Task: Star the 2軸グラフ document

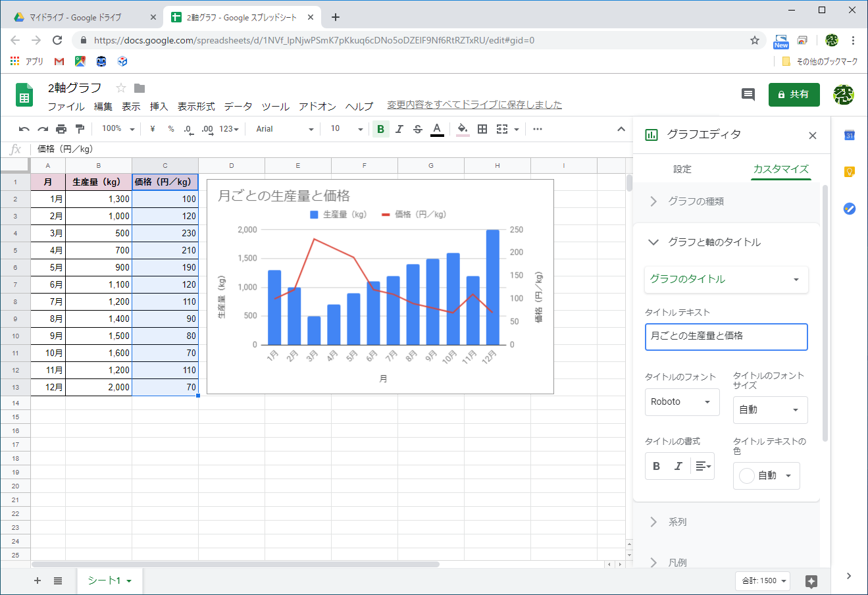Action: [121, 88]
